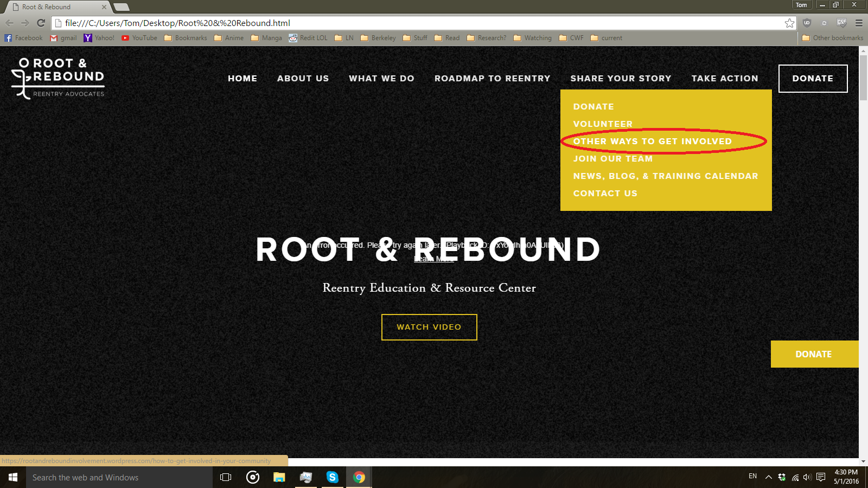The width and height of the screenshot is (868, 488).
Task: Select JOIN OUR TEAM in dropdown
Action: pos(613,159)
